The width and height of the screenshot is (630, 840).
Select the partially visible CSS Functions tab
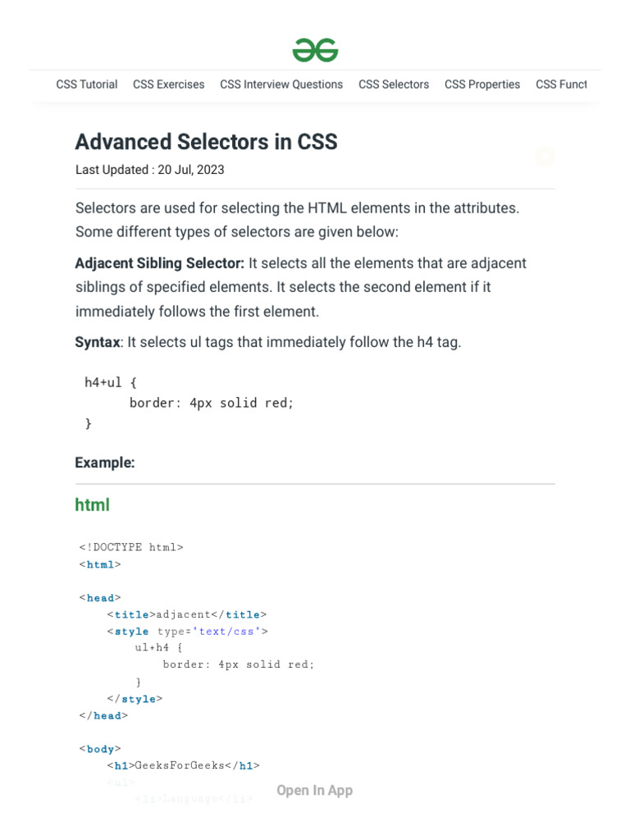tap(562, 84)
